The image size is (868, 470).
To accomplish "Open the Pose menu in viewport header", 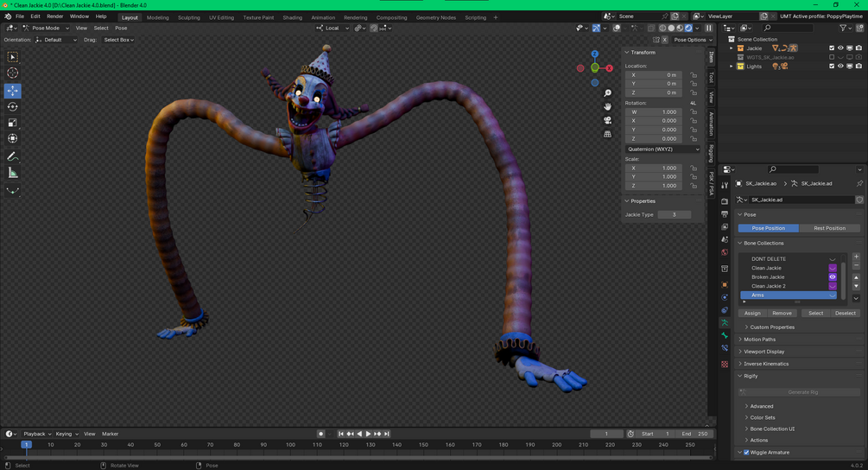I will (x=121, y=28).
